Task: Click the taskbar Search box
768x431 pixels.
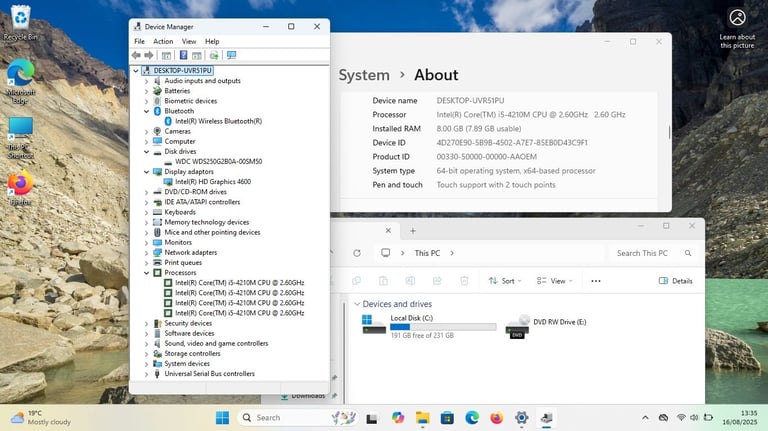Action: (x=299, y=418)
